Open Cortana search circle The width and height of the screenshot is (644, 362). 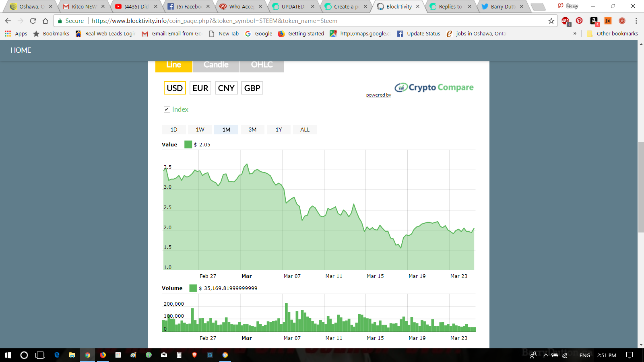click(24, 355)
